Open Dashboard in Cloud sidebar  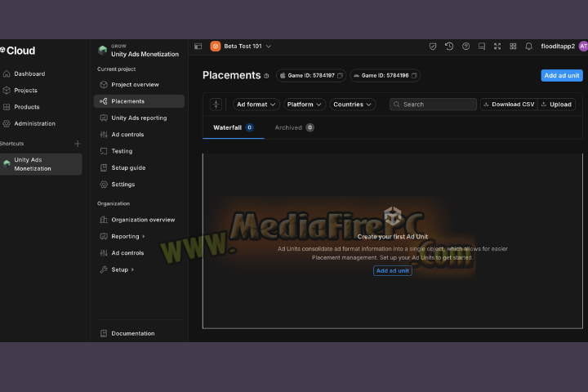(29, 73)
